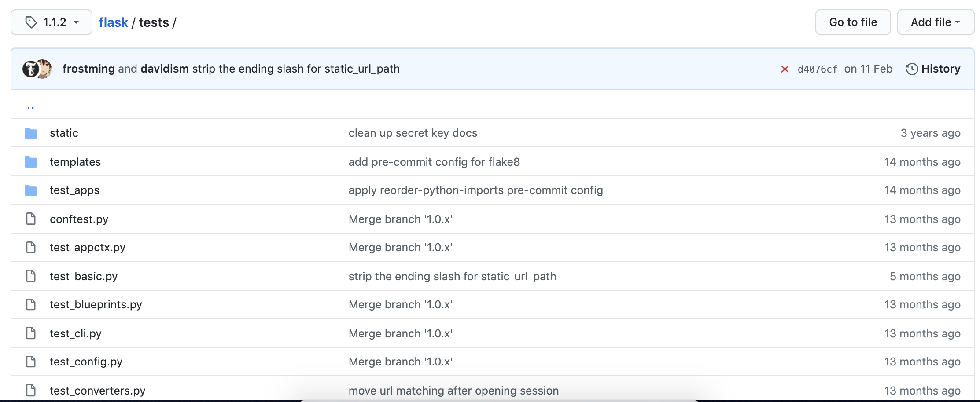Click the tests breadcrumb segment
Viewport: 980px width, 402px height.
154,22
